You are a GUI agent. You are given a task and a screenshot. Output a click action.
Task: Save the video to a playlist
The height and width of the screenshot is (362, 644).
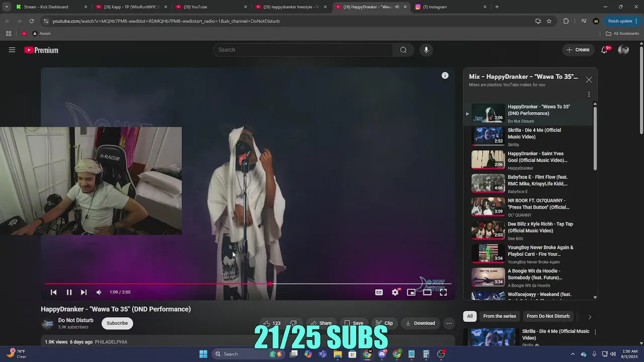[x=354, y=323]
